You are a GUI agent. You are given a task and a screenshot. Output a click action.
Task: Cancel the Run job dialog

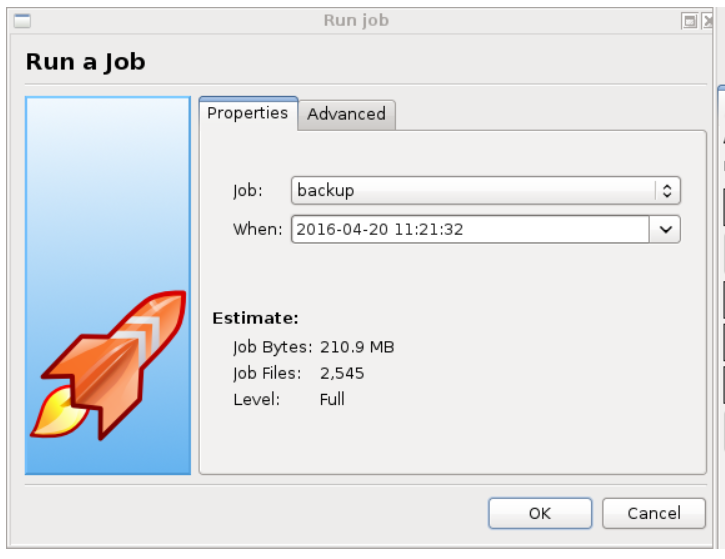click(x=653, y=513)
